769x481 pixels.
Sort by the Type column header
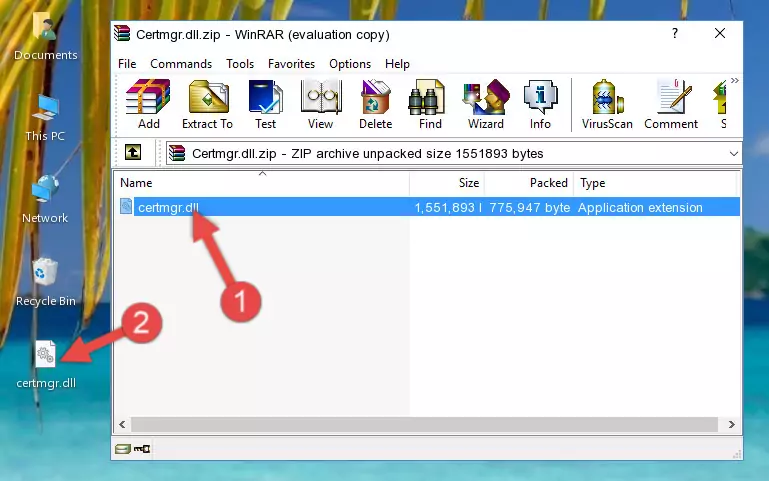[x=655, y=183]
